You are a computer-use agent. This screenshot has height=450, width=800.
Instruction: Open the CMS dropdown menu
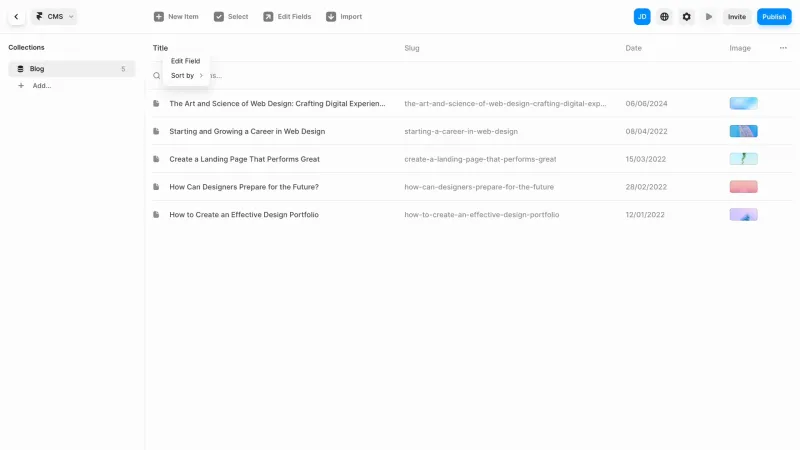(x=54, y=17)
